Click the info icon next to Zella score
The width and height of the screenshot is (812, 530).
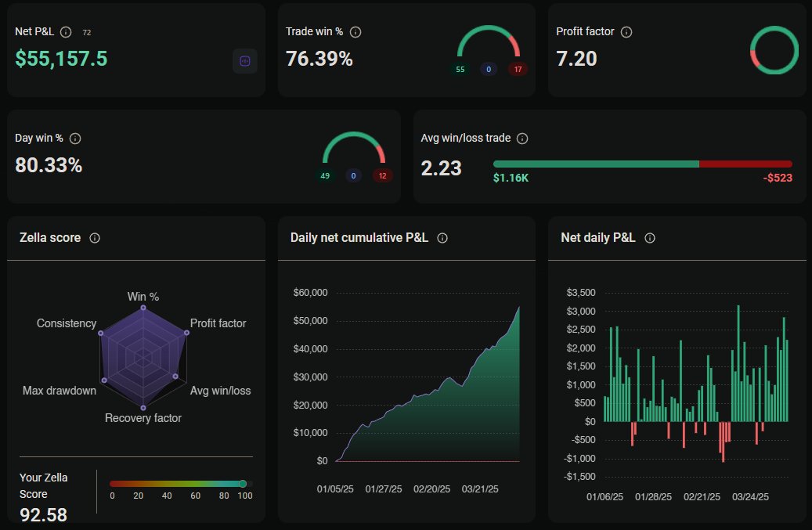[95, 238]
